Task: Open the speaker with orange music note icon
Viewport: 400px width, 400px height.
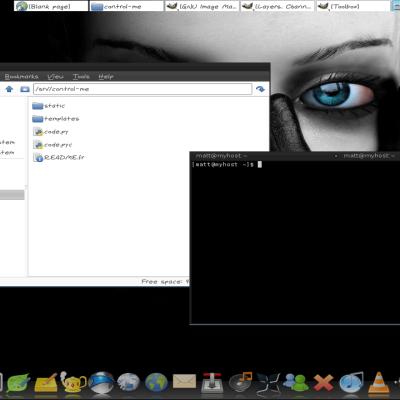Action: 240,382
